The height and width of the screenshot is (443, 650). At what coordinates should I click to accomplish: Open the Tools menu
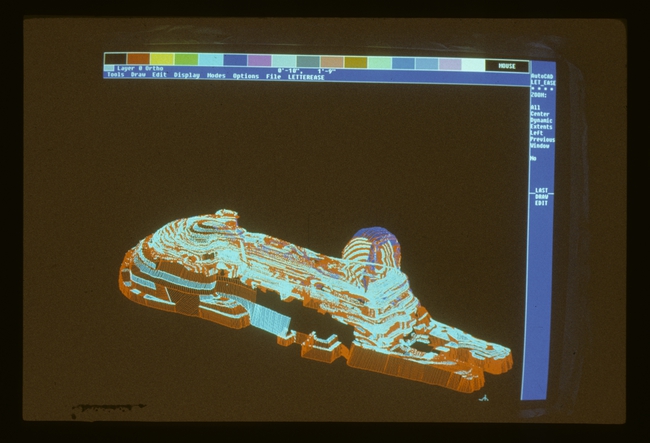116,76
